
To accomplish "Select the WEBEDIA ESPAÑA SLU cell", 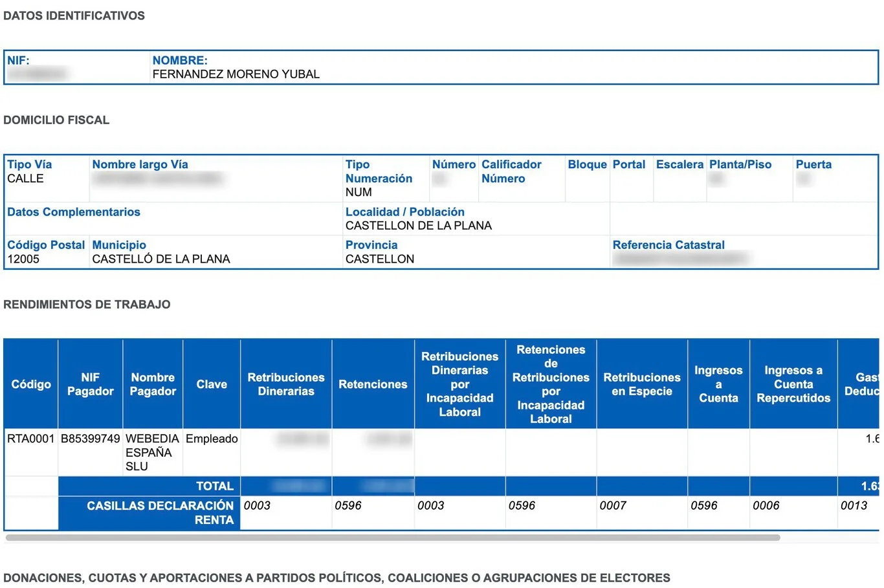I will (152, 452).
